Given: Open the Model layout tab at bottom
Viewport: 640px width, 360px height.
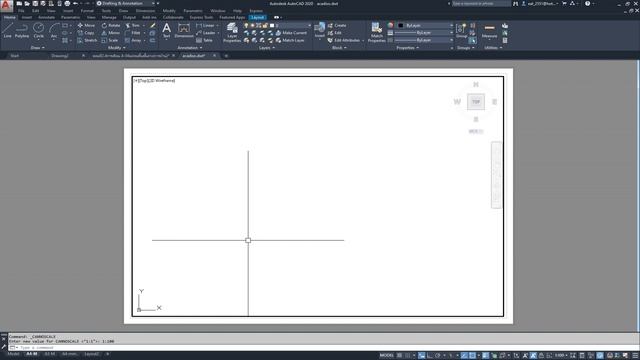Looking at the screenshot, I should tap(13, 354).
